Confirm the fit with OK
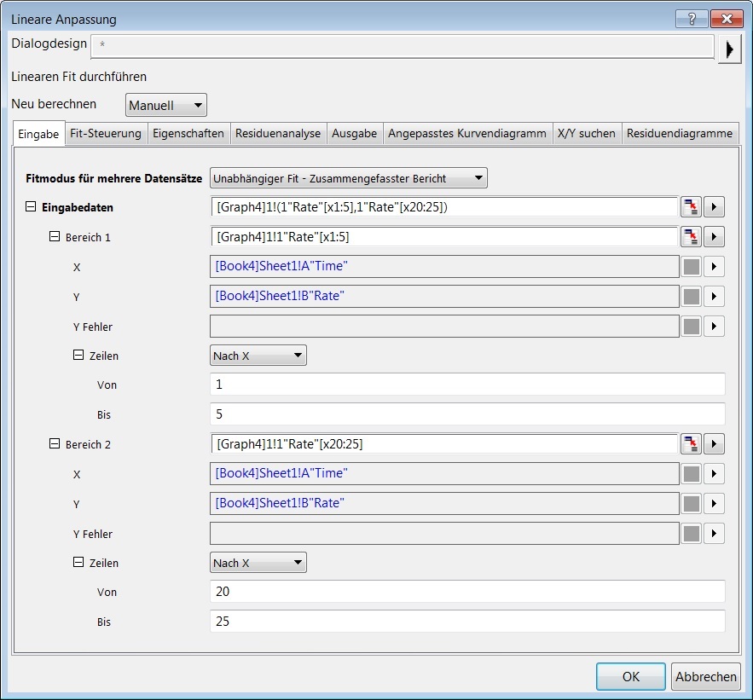The height and width of the screenshot is (700, 753). [631, 676]
